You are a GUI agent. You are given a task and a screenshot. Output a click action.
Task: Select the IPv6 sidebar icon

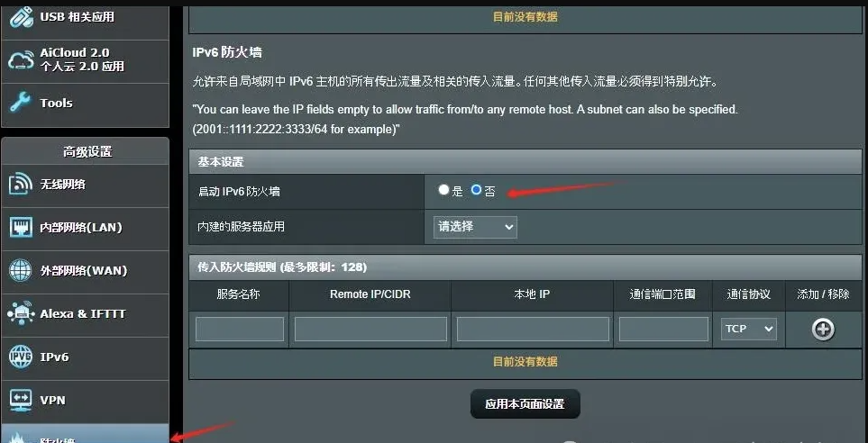point(21,357)
